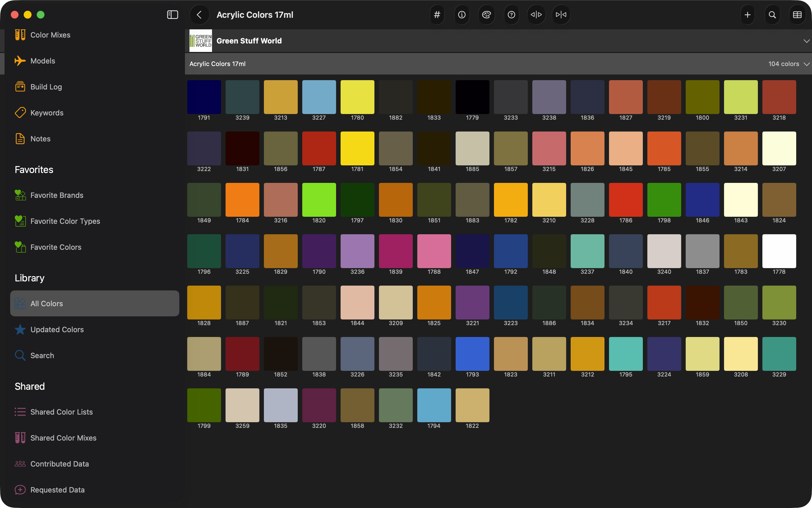Click the Acrylic Colors 17ml section header
Screen dimensions: 812x508
pyautogui.click(x=498, y=64)
